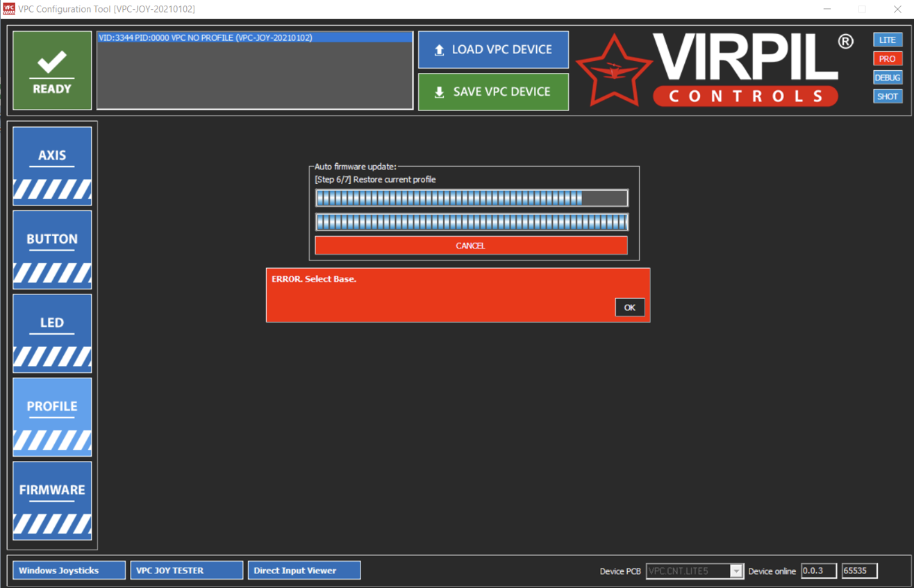Open Windows Joysticks
The width and height of the screenshot is (914, 588).
(x=69, y=571)
